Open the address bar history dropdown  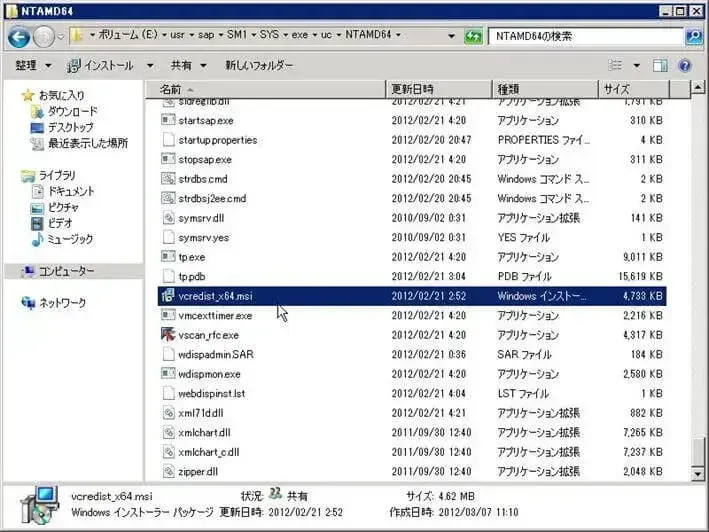coord(451,36)
